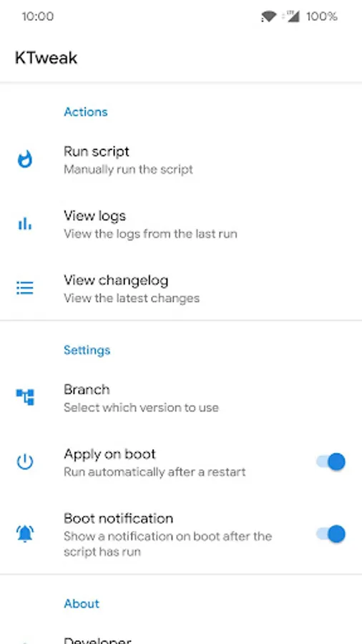Viewport: 362px width, 644px height.
Task: Tap the branch tree icon
Action: pyautogui.click(x=25, y=397)
